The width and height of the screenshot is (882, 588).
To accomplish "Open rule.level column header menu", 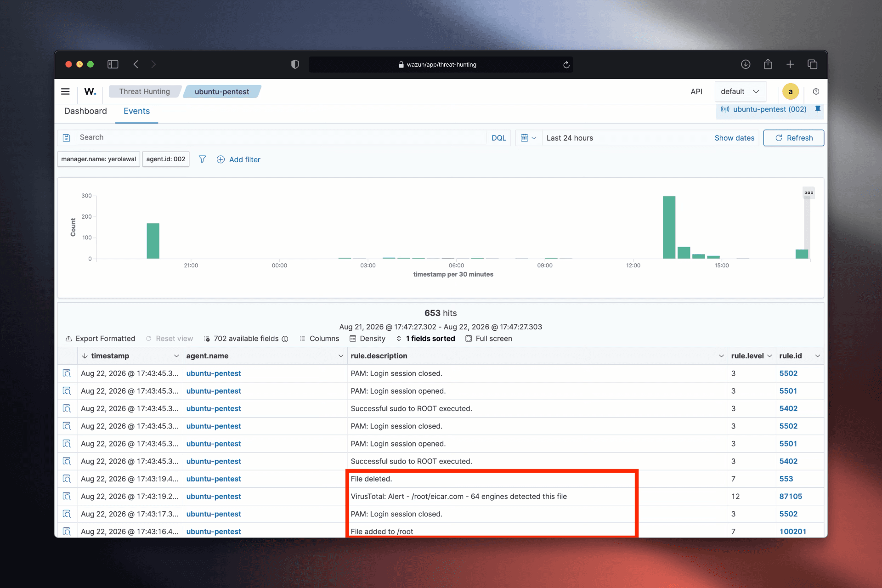I will pyautogui.click(x=769, y=356).
